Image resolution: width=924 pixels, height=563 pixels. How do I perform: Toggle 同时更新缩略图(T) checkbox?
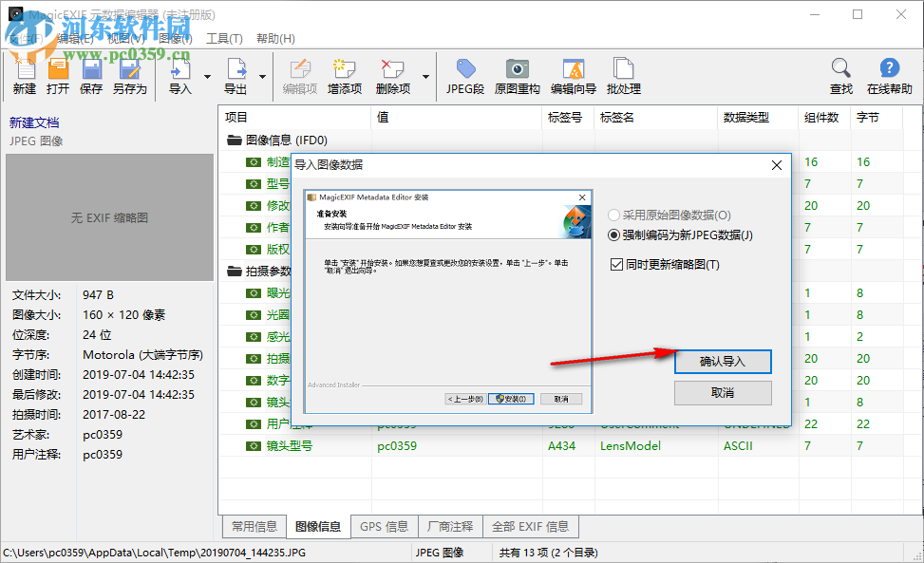[x=665, y=265]
